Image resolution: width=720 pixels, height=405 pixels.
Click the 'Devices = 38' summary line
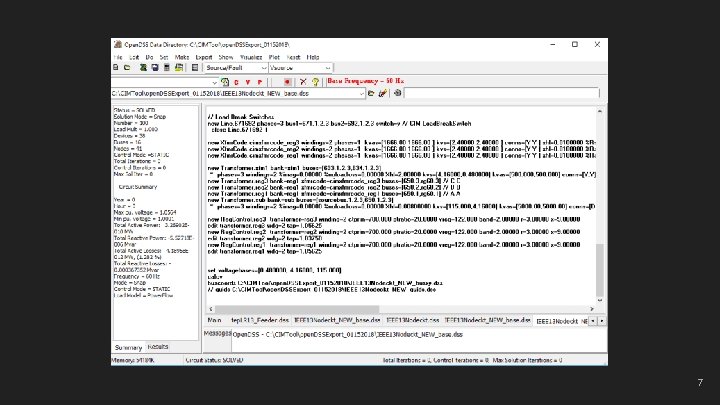129,136
